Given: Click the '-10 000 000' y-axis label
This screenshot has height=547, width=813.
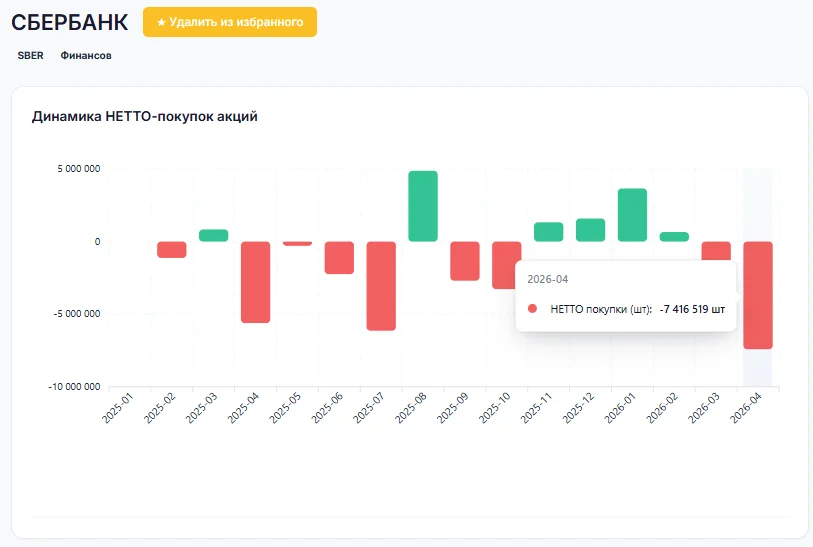Looking at the screenshot, I should click(x=75, y=387).
